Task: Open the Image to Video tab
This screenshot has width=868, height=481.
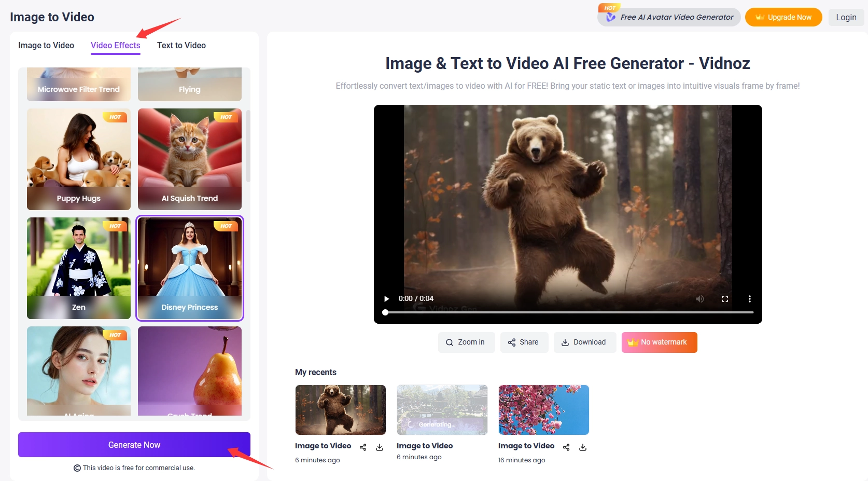Action: 46,46
